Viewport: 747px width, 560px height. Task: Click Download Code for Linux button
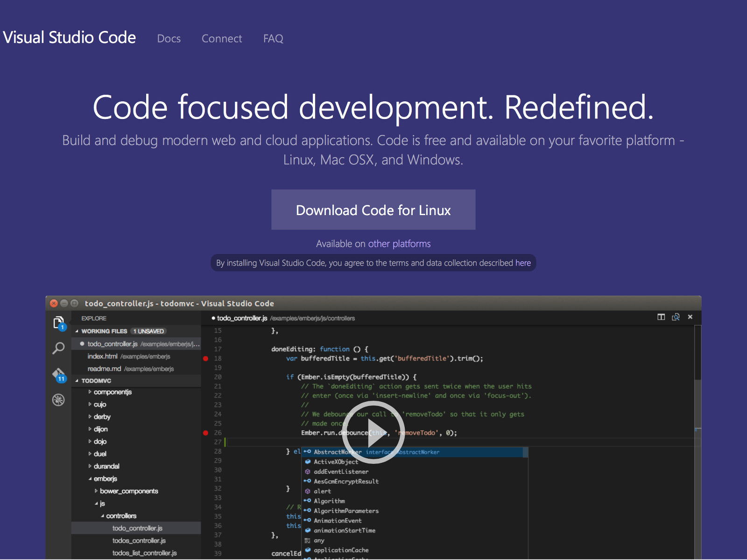click(373, 210)
